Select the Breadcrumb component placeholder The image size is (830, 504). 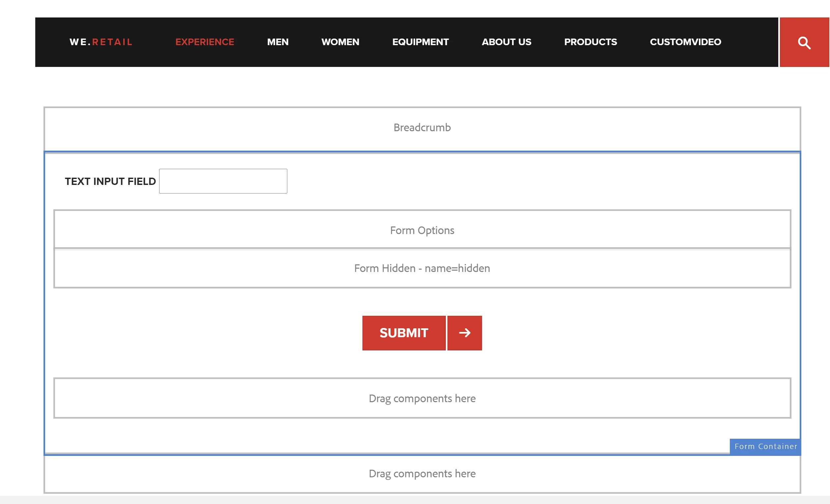422,128
